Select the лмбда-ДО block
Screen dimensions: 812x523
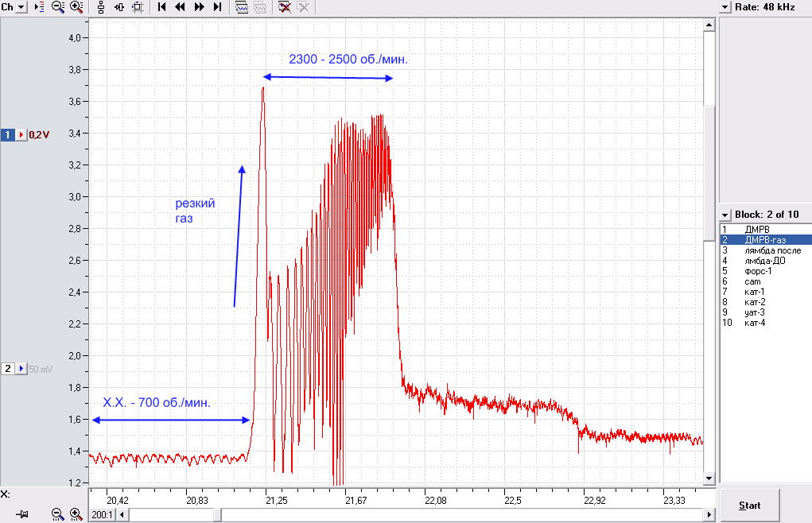[x=765, y=261]
